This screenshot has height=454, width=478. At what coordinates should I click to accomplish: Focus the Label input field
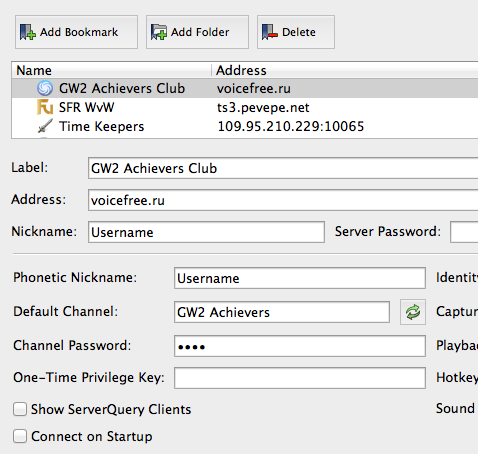coord(283,168)
